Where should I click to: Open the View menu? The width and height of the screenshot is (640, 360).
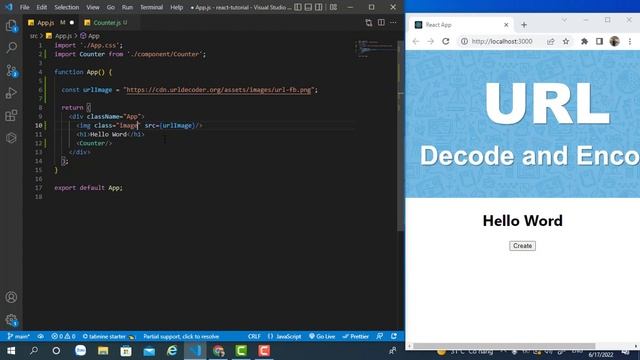point(93,7)
